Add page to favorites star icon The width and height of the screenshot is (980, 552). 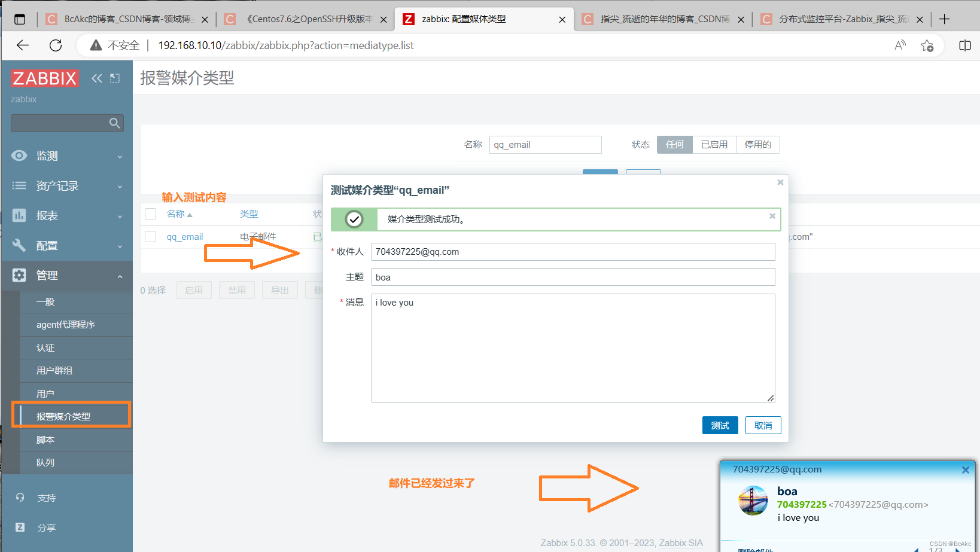tap(927, 45)
